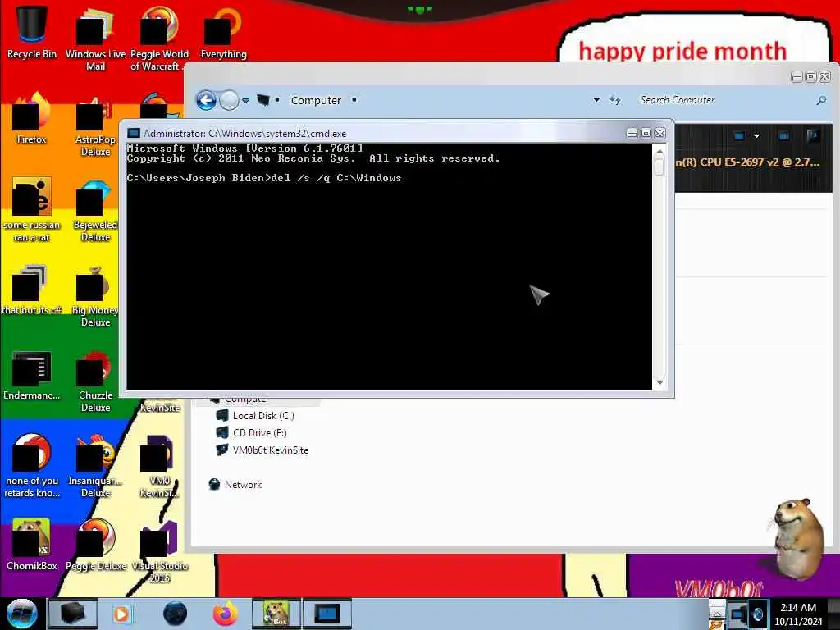The image size is (840, 630).
Task: Click the network tray icon
Action: click(x=739, y=614)
